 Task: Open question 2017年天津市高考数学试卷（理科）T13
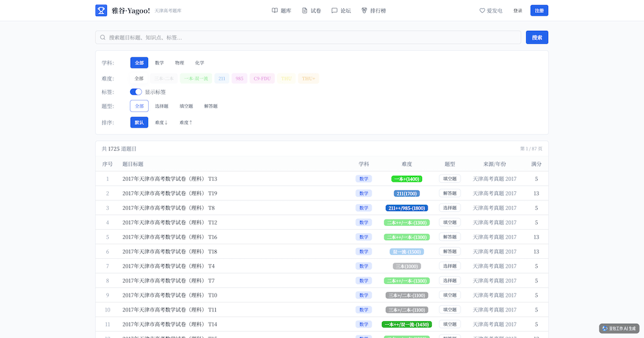[169, 178]
